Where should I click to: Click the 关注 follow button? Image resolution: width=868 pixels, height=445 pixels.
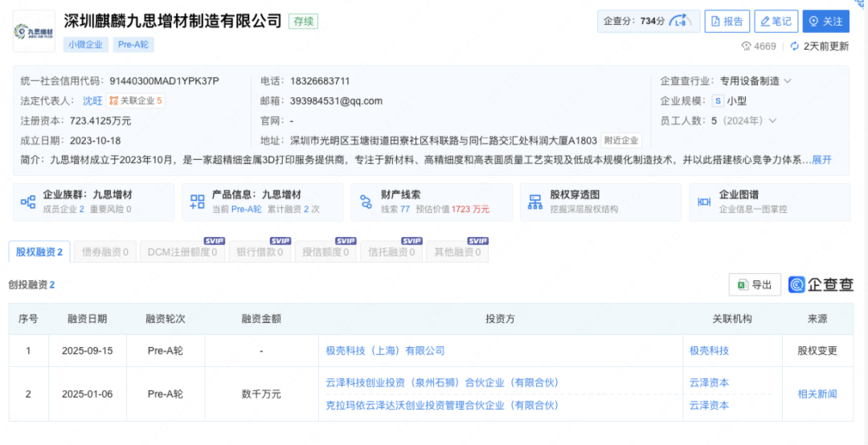click(x=825, y=22)
